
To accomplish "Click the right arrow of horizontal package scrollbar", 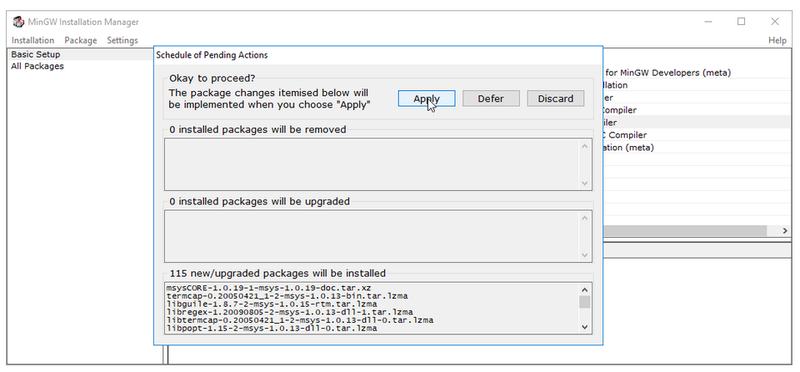I will point(785,231).
